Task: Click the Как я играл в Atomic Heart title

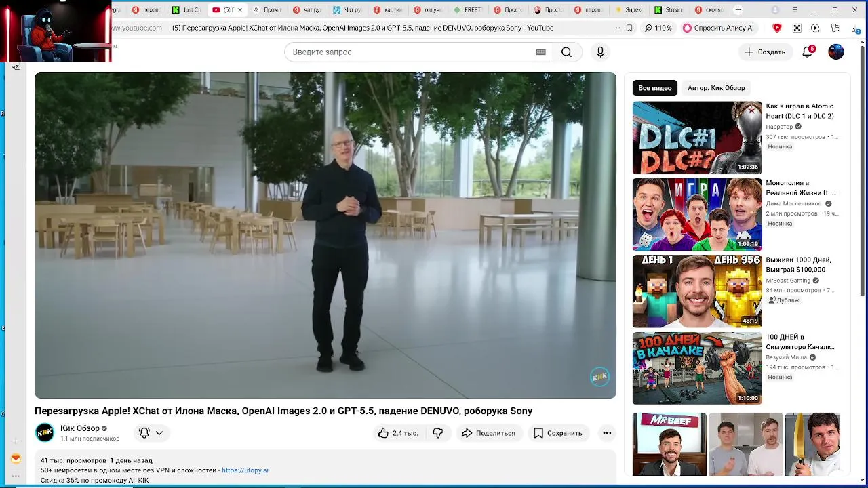Action: coord(800,111)
